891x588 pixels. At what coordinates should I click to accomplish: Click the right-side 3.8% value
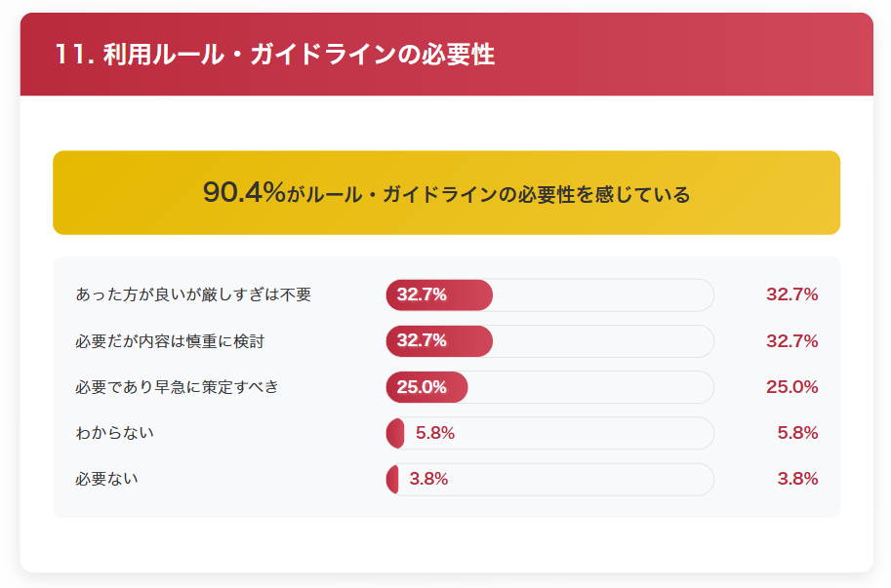click(x=797, y=479)
